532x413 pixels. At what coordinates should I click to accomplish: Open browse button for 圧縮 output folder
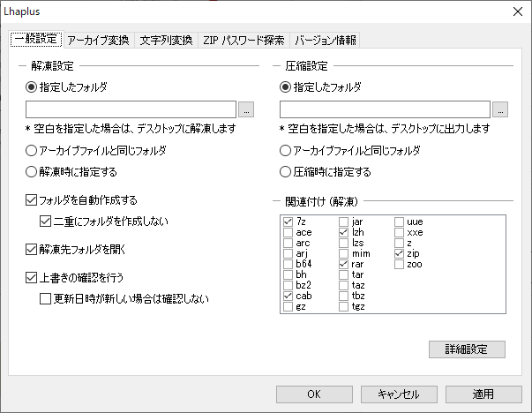pos(500,109)
